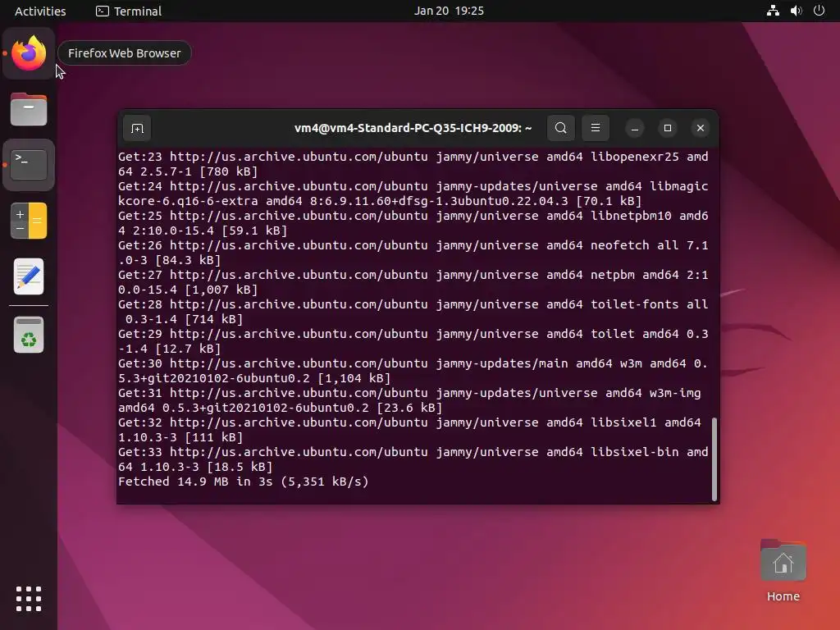Image resolution: width=840 pixels, height=630 pixels.
Task: Click the Get:31 w3m-img line
Action: tap(410, 400)
